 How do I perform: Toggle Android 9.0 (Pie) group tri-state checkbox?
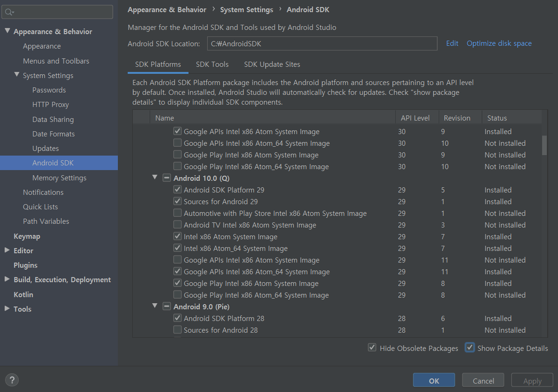(167, 306)
